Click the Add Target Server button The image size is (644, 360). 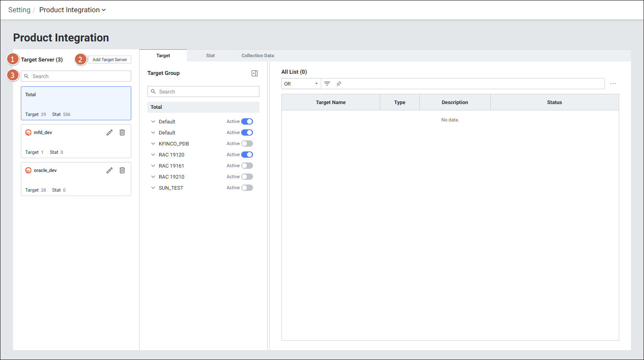[110, 60]
